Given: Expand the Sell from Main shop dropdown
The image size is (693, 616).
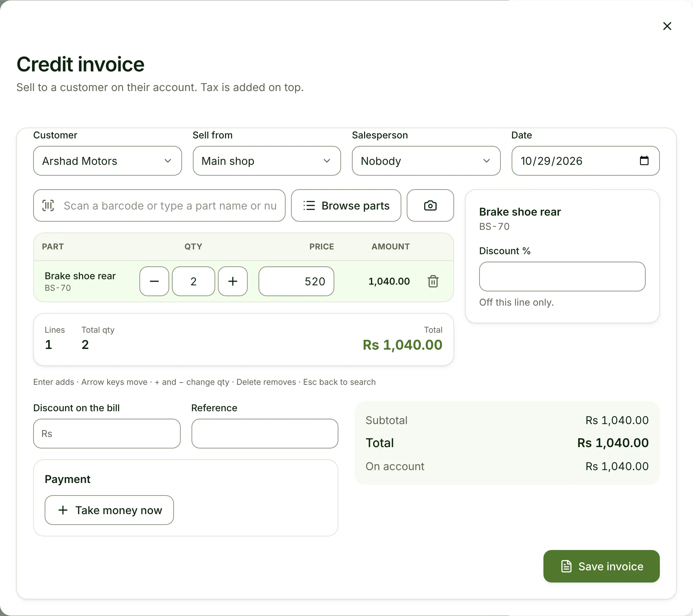Looking at the screenshot, I should [x=267, y=161].
